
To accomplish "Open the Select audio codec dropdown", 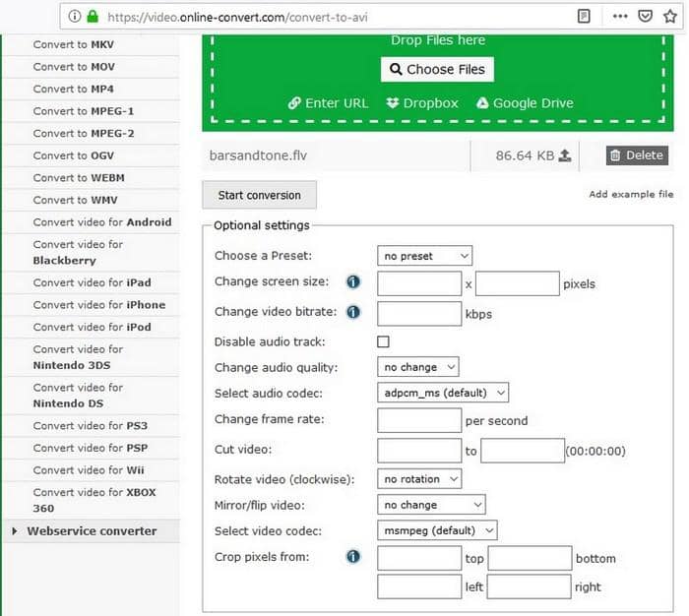I will [x=443, y=393].
